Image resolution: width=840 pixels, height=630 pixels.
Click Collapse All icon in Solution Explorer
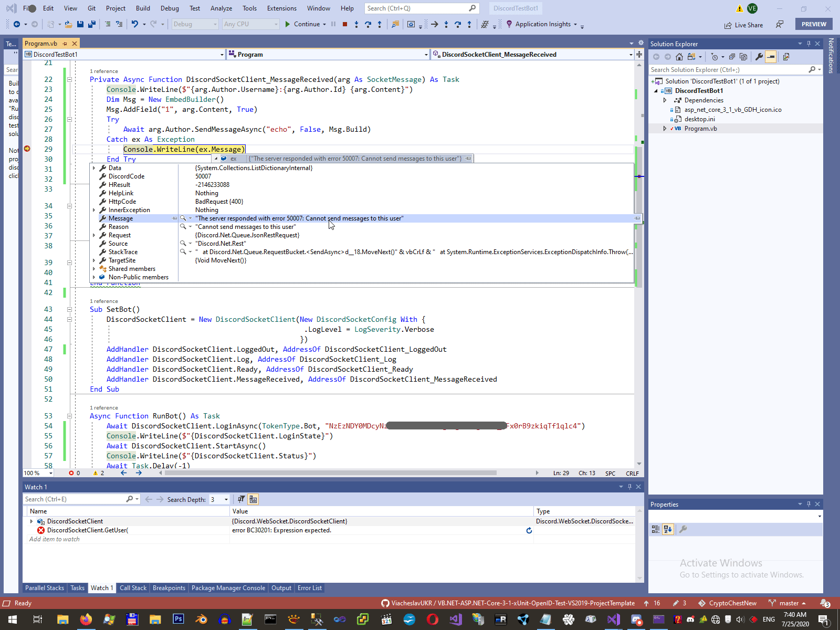coord(732,57)
